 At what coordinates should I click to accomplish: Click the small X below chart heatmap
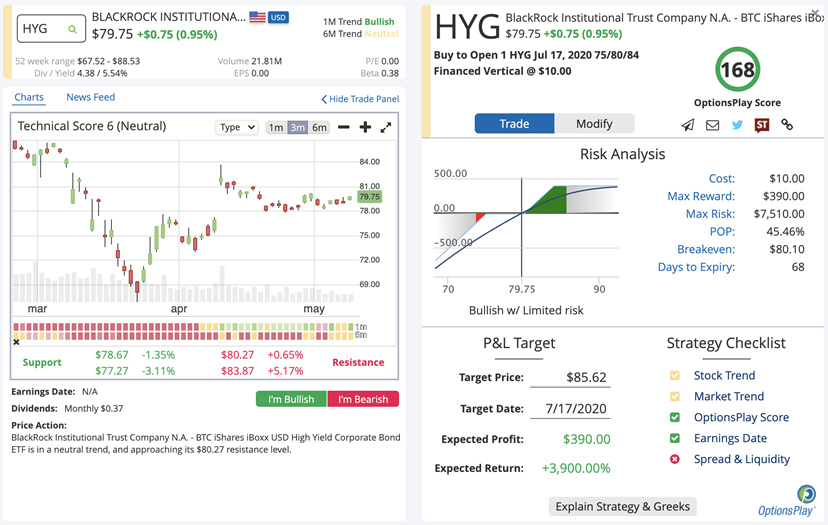[16, 342]
